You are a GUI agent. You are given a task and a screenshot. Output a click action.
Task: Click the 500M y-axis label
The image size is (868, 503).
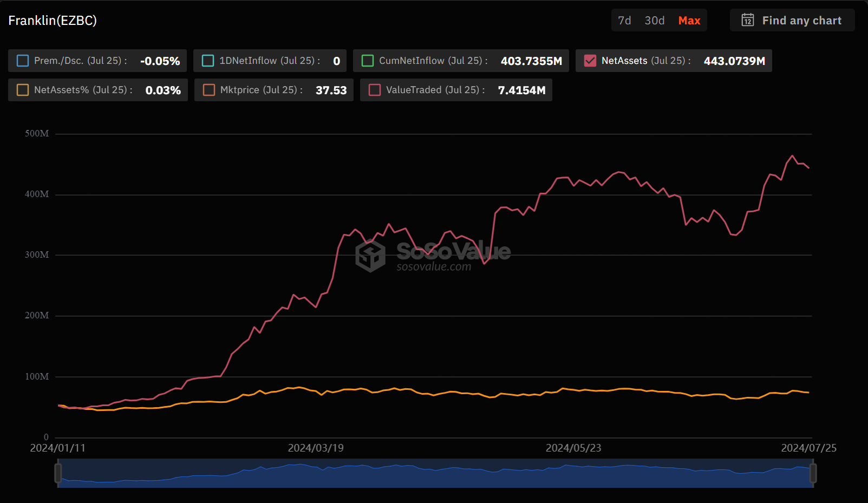pyautogui.click(x=37, y=133)
